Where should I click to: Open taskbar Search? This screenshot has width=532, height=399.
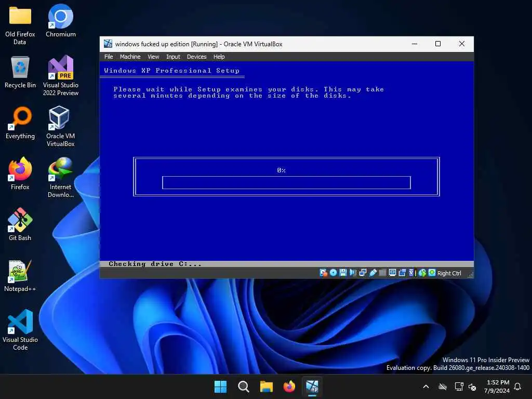click(243, 387)
